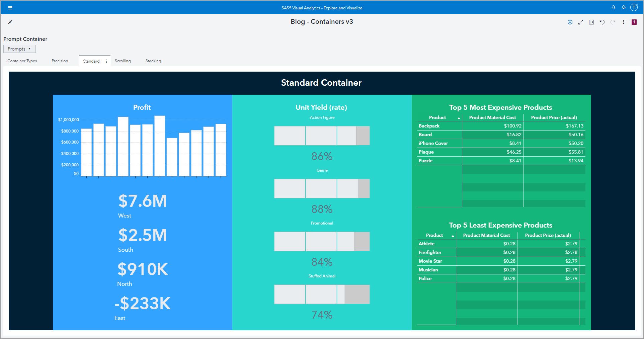Open the more options vertical dots menu

point(624,22)
